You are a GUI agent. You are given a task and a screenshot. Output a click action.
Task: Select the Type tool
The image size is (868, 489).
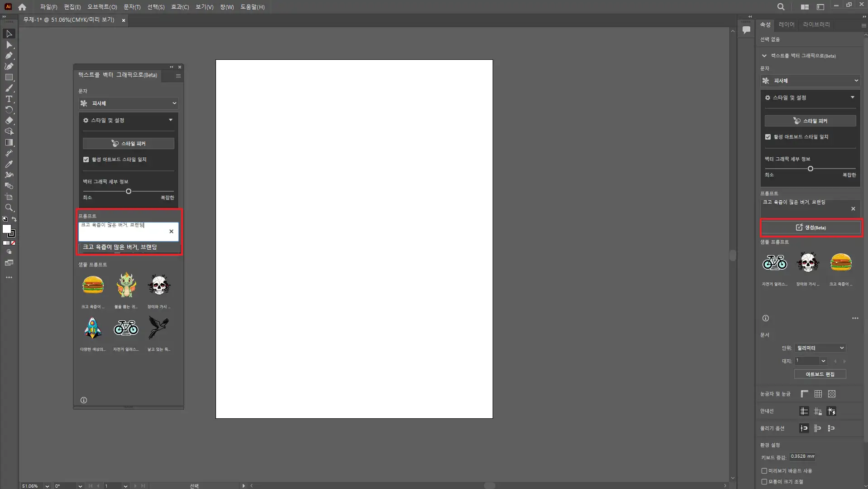9,99
